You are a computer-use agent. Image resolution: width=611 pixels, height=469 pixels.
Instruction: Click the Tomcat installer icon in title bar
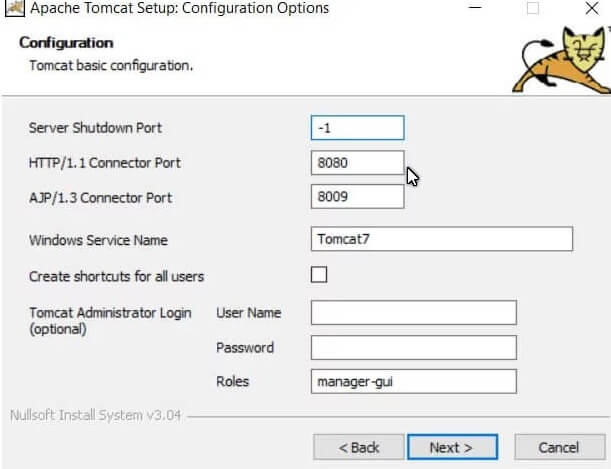point(15,8)
